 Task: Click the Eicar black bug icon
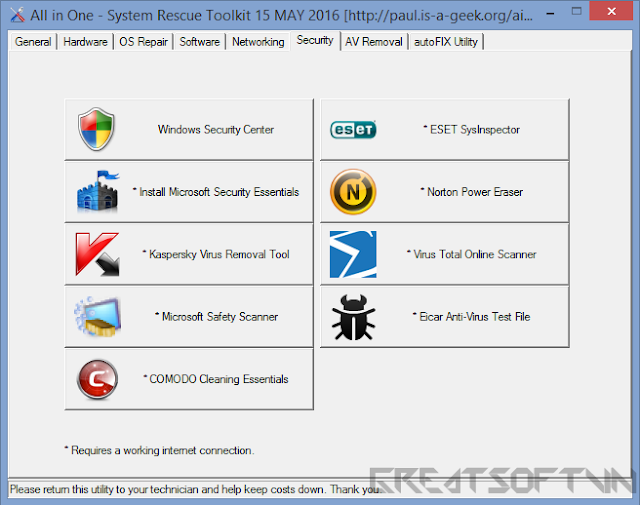pyautogui.click(x=353, y=317)
